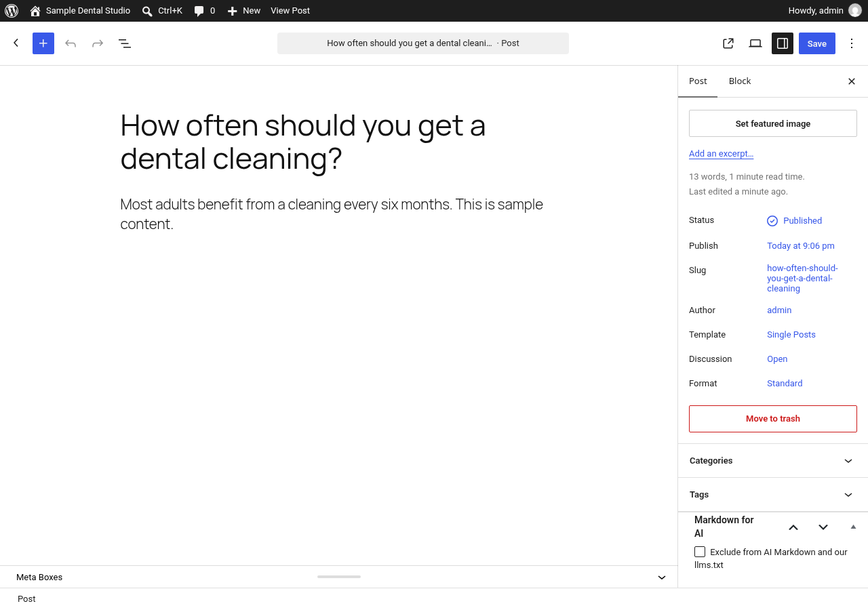Click the Meta Boxes resize handle bar
The width and height of the screenshot is (868, 610).
pos(339,577)
